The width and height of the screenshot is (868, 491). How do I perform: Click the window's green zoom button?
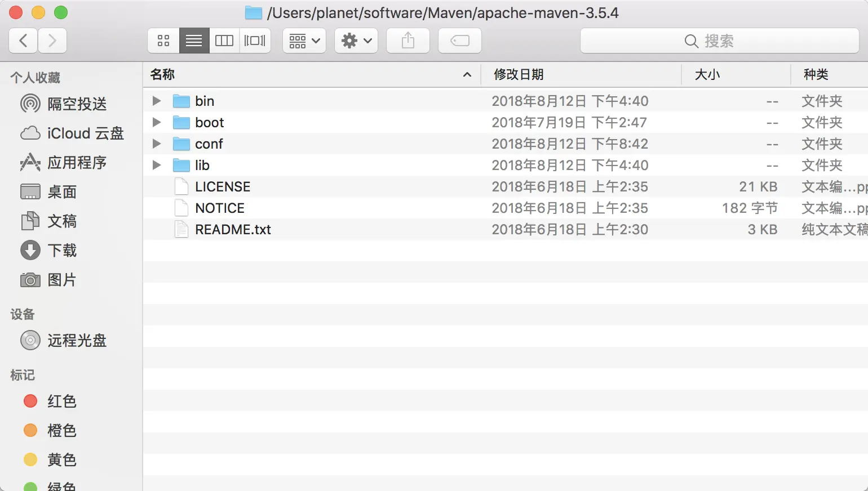click(x=61, y=12)
